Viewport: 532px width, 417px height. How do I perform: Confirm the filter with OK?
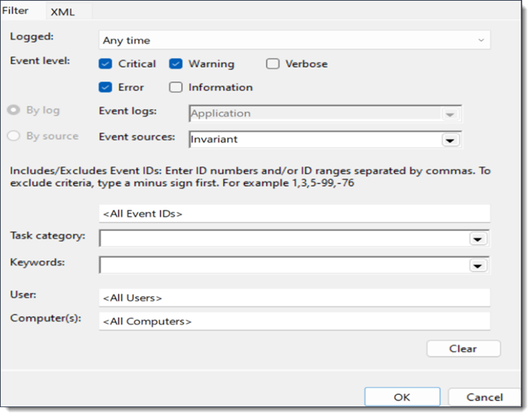click(402, 396)
